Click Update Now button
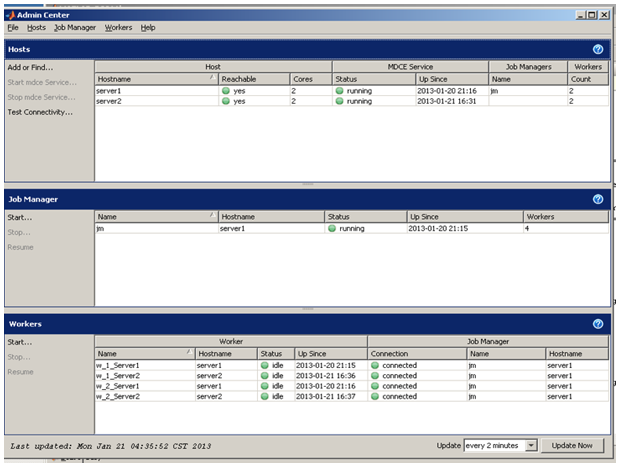This screenshot has height=469, width=622. (572, 446)
